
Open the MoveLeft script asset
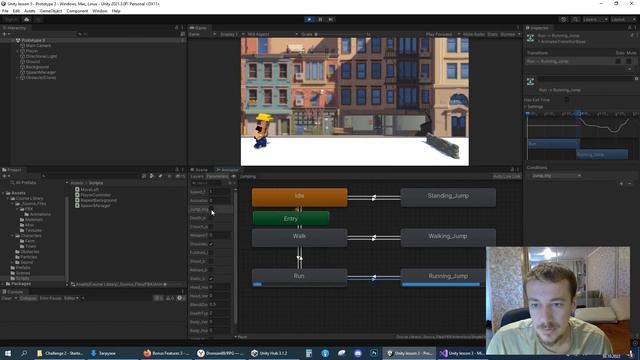point(87,190)
